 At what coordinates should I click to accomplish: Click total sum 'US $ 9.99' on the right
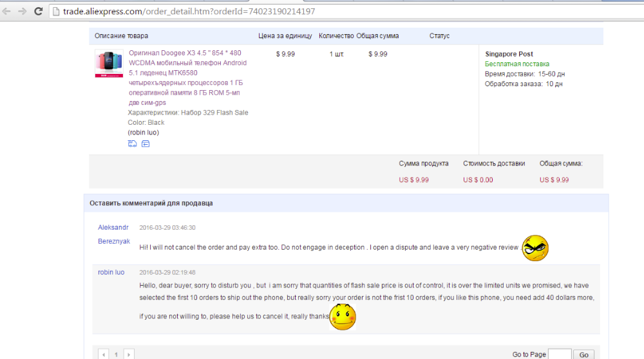(x=554, y=180)
